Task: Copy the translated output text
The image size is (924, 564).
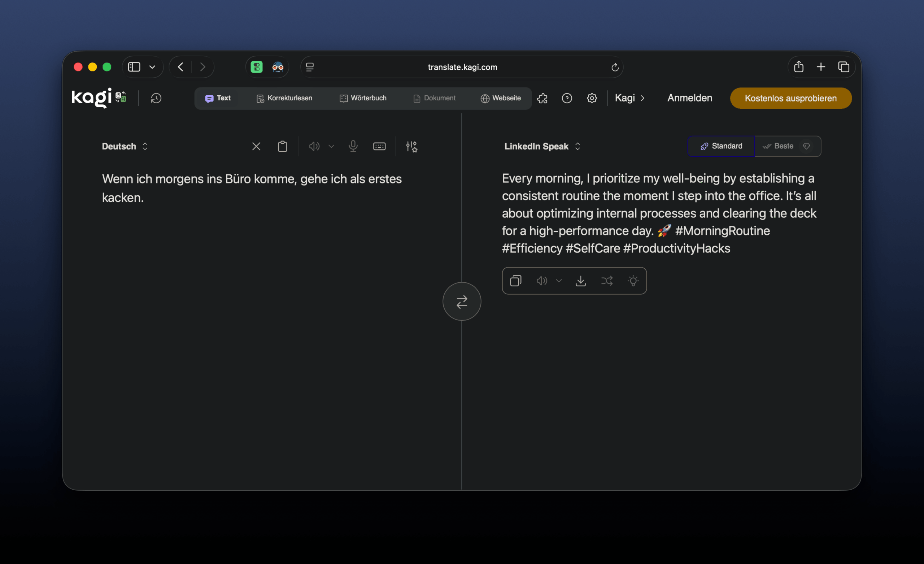Action: coord(516,281)
